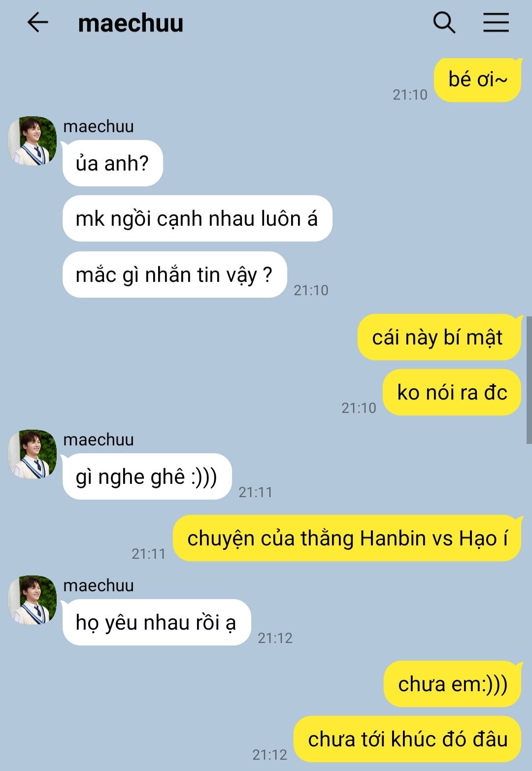Viewport: 532px width, 771px height.
Task: Tap the message mentioning Hanbin vs Hạo
Action: [x=347, y=538]
